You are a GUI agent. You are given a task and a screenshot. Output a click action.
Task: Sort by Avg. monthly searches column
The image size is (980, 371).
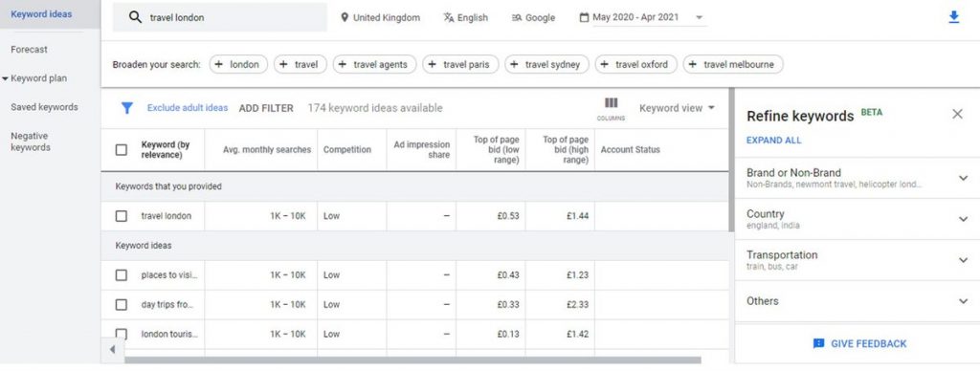coord(267,150)
